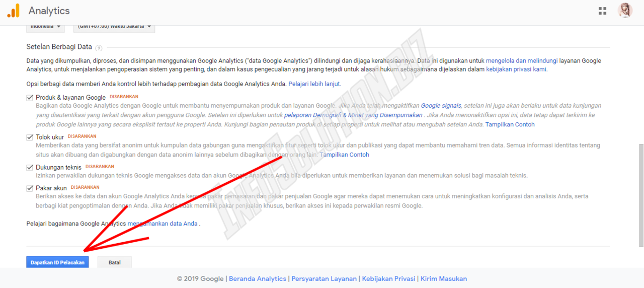Open pelaporan Demografi & Minat yang Disempurnakan link
Screen dimensions: 644x288
353,115
